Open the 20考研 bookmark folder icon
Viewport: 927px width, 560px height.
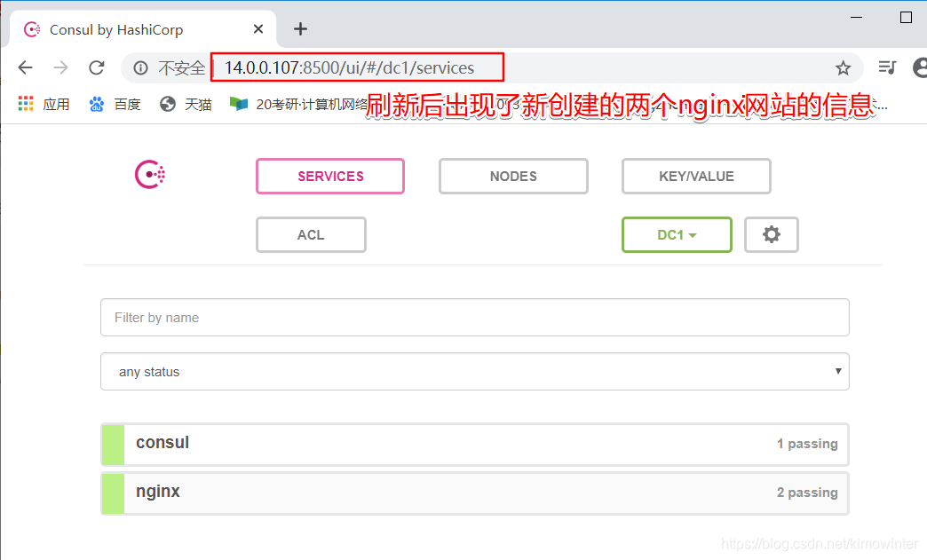coord(239,104)
